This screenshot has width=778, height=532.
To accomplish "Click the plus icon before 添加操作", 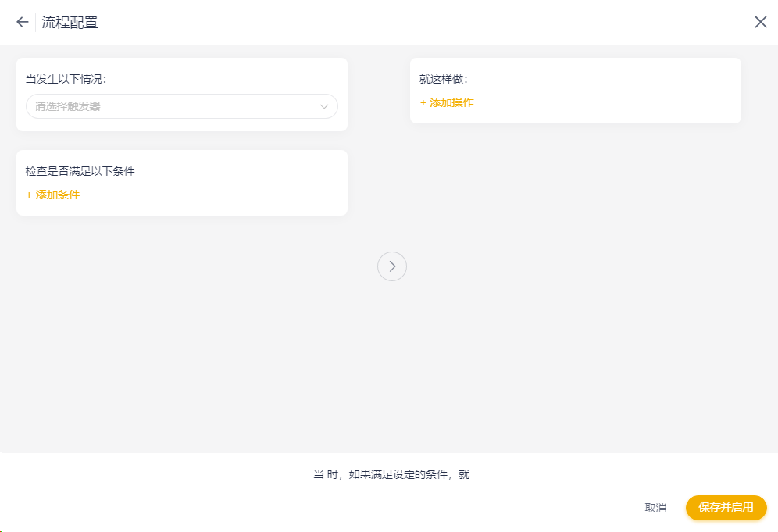I will (423, 102).
